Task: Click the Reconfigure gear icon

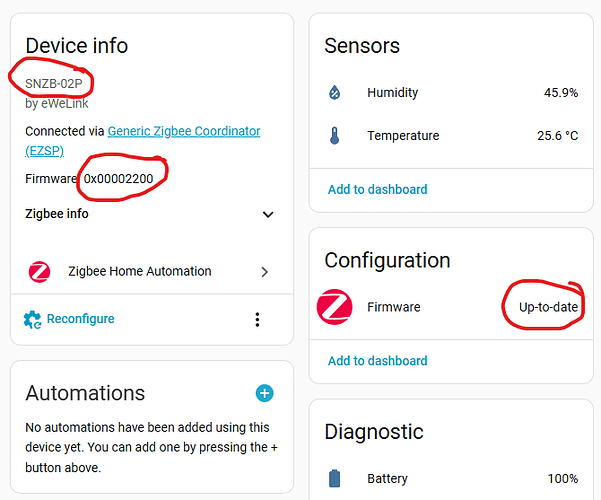Action: [32, 319]
